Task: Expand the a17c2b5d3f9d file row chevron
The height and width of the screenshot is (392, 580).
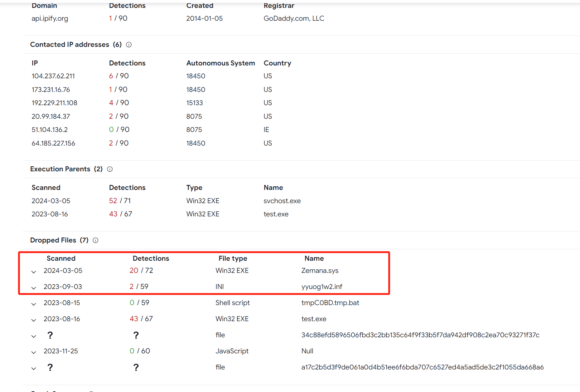Action: [x=34, y=368]
